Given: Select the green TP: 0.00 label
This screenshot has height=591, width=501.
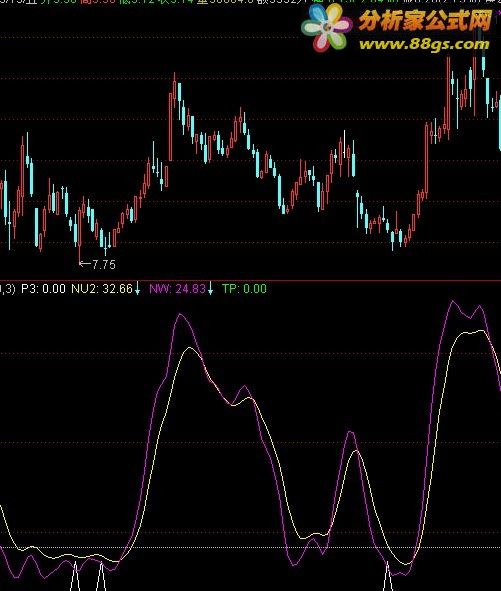Looking at the screenshot, I should 244,289.
